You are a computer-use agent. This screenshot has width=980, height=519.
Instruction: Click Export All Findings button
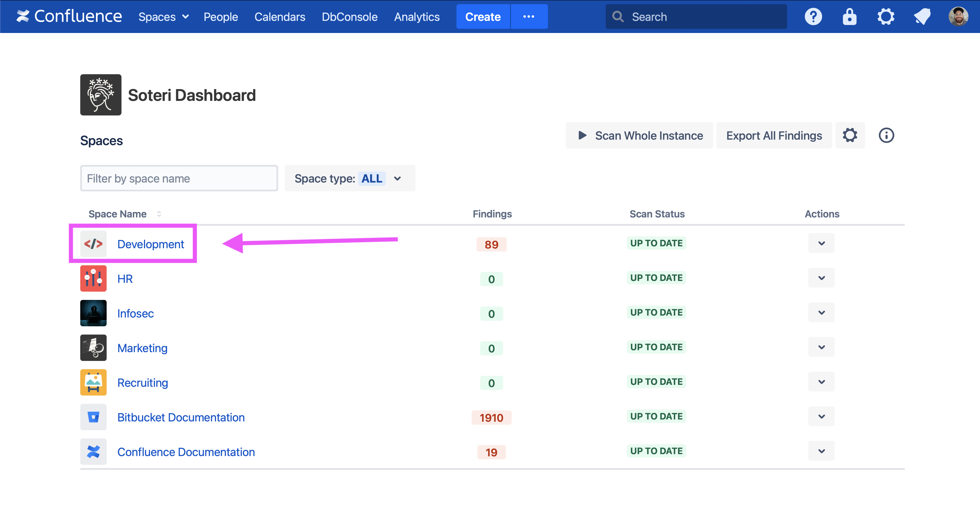point(774,136)
